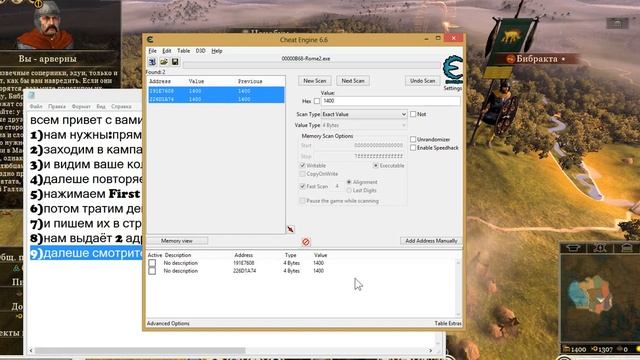
Task: Activate checkbox for address 226D1A74 in address list
Action: coord(152,271)
